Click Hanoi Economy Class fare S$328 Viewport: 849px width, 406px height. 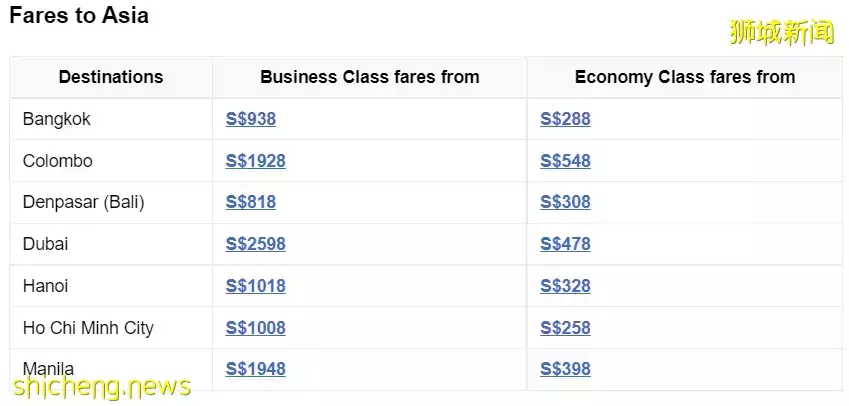pyautogui.click(x=565, y=286)
